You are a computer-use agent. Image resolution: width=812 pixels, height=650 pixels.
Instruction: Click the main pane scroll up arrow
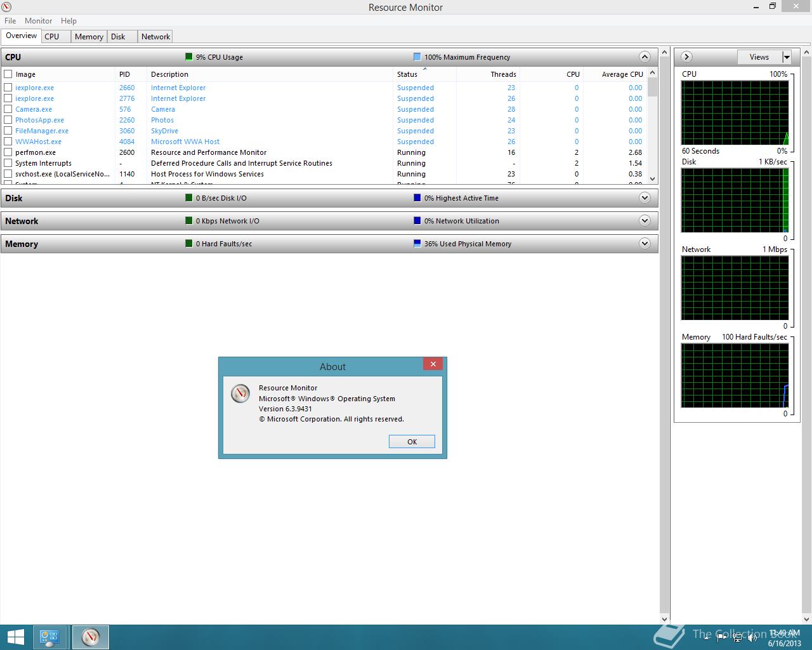tap(665, 51)
